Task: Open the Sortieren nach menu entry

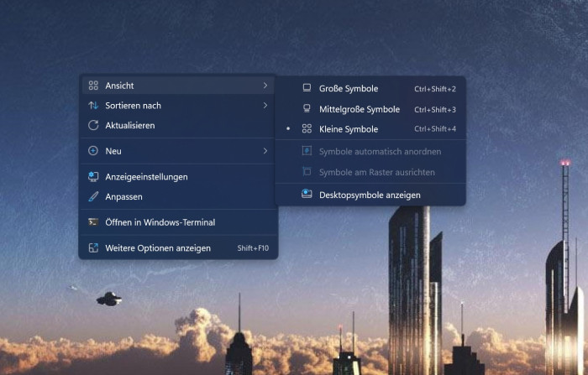Action: coord(178,105)
